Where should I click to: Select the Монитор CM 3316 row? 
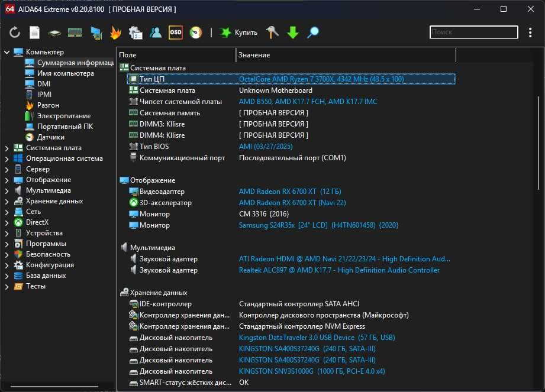click(291, 214)
